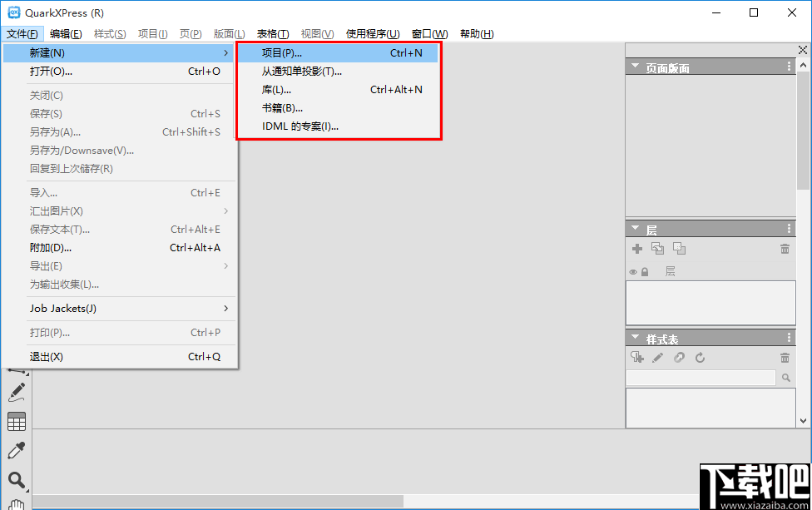Select the Eyedropper tool

point(16,449)
